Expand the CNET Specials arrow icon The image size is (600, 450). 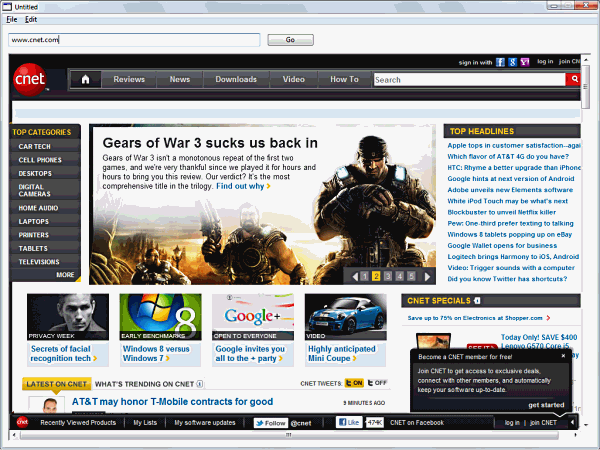point(478,300)
